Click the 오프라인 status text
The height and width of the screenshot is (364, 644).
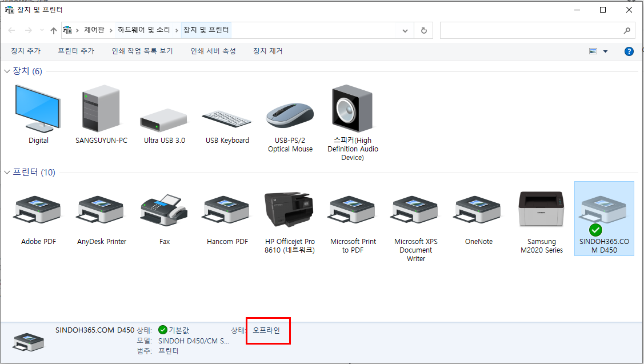tap(266, 330)
